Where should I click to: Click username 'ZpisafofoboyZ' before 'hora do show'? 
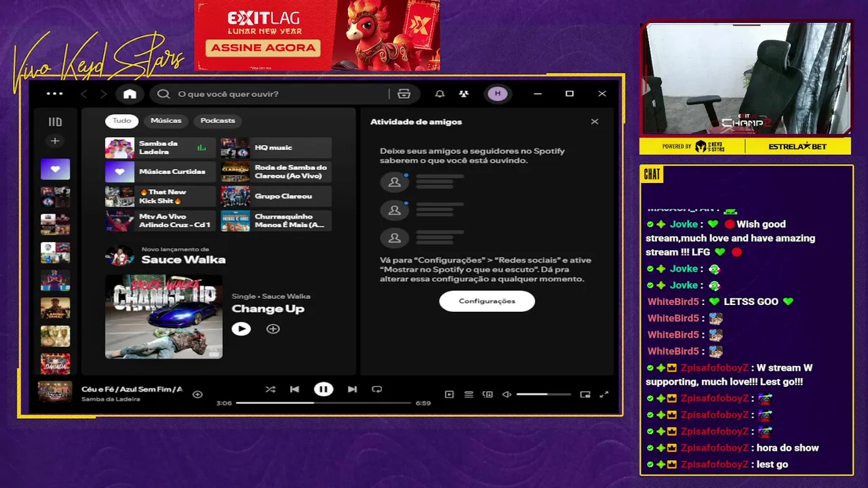(x=714, y=448)
